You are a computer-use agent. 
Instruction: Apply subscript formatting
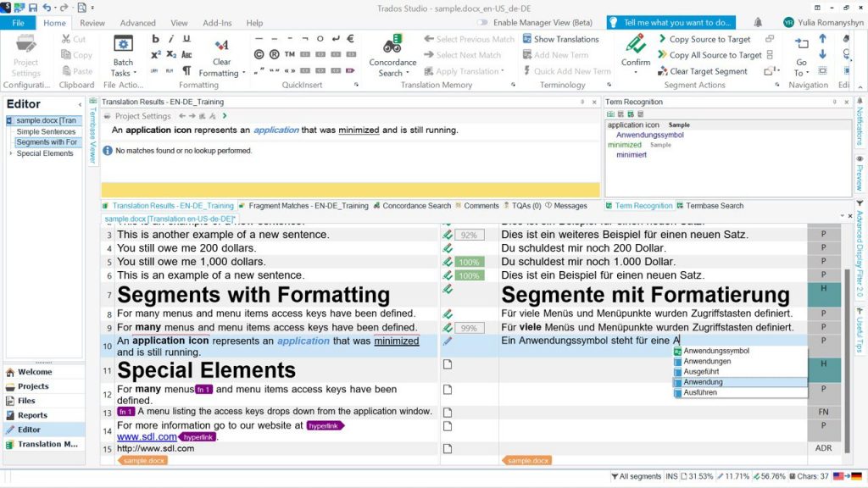[171, 54]
